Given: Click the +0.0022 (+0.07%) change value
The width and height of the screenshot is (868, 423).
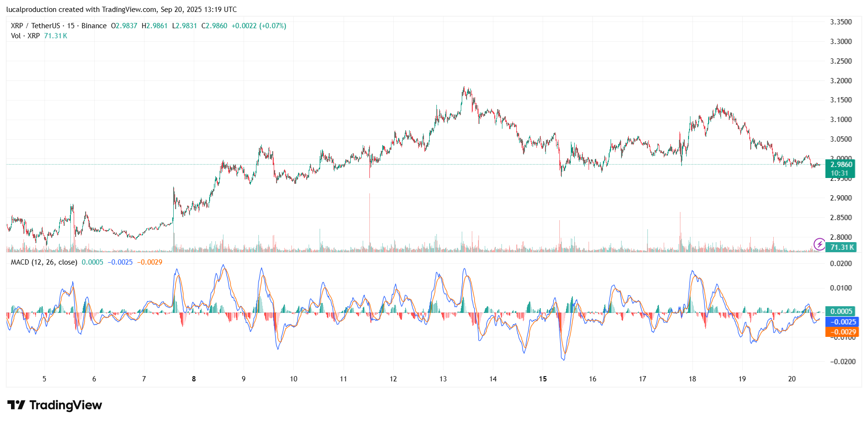Looking at the screenshot, I should (x=259, y=26).
